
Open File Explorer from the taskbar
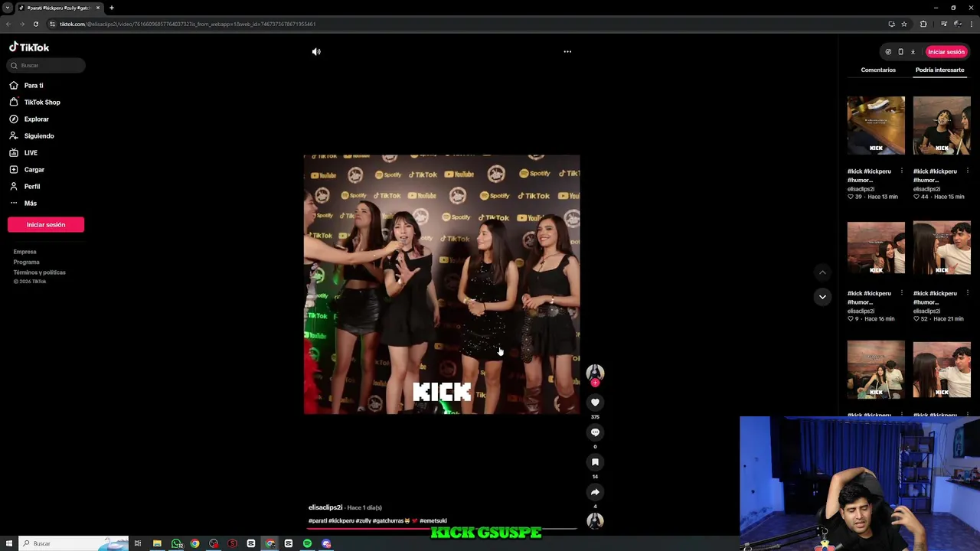pos(157,543)
